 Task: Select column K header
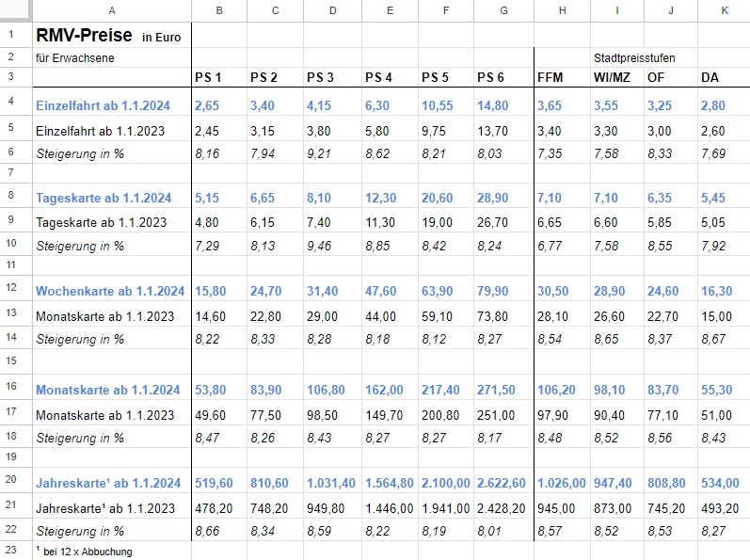(725, 10)
